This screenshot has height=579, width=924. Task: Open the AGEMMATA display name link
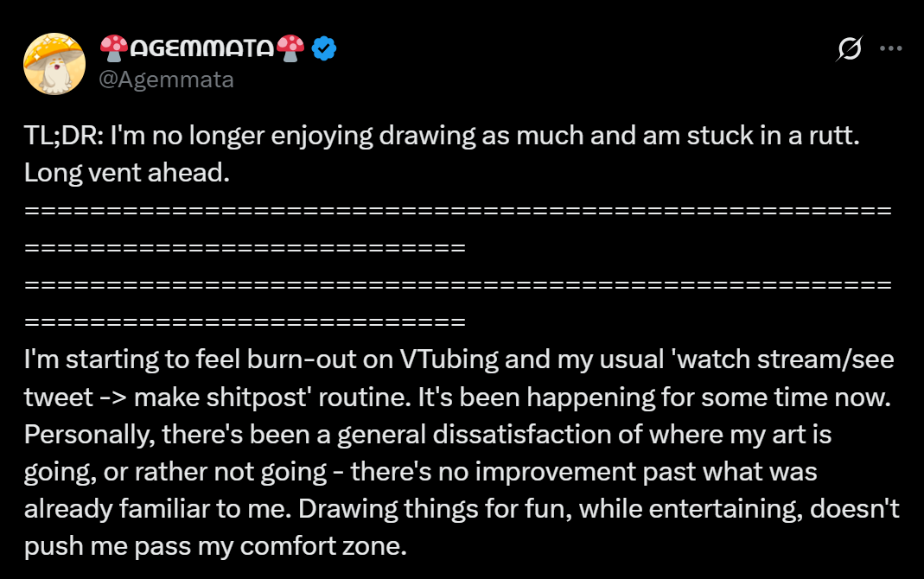[202, 49]
